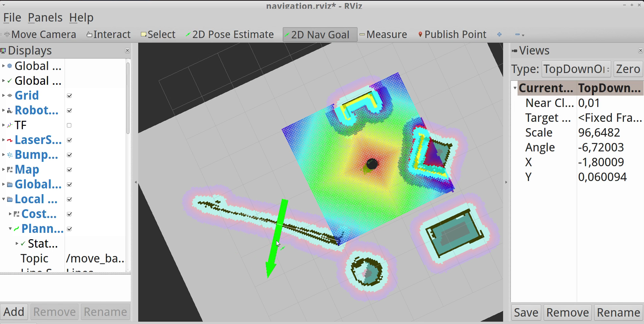Enable the TF display checkbox
The height and width of the screenshot is (324, 644).
pos(69,125)
